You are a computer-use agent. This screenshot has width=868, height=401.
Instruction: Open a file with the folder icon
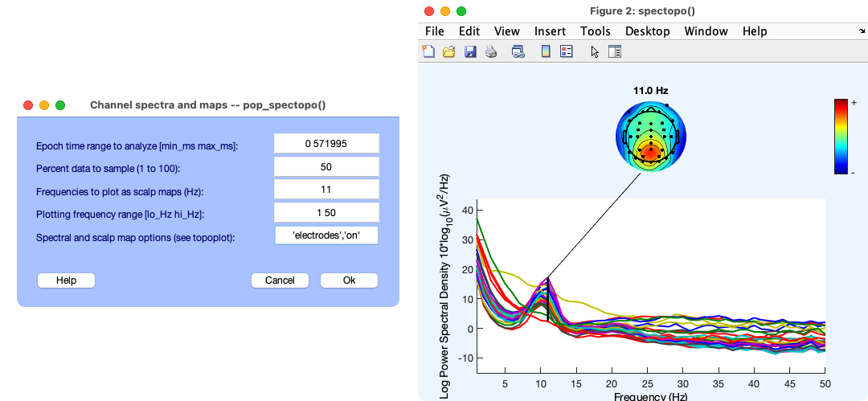[x=449, y=52]
